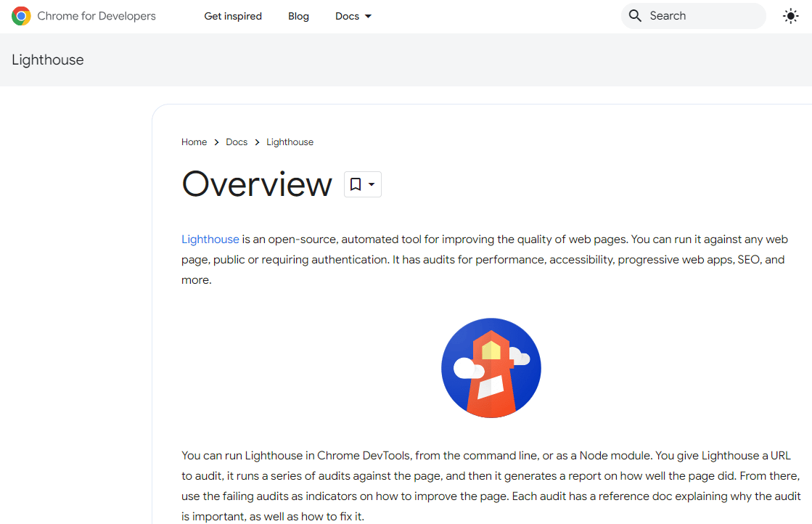Click the Overview page heading

point(257,184)
